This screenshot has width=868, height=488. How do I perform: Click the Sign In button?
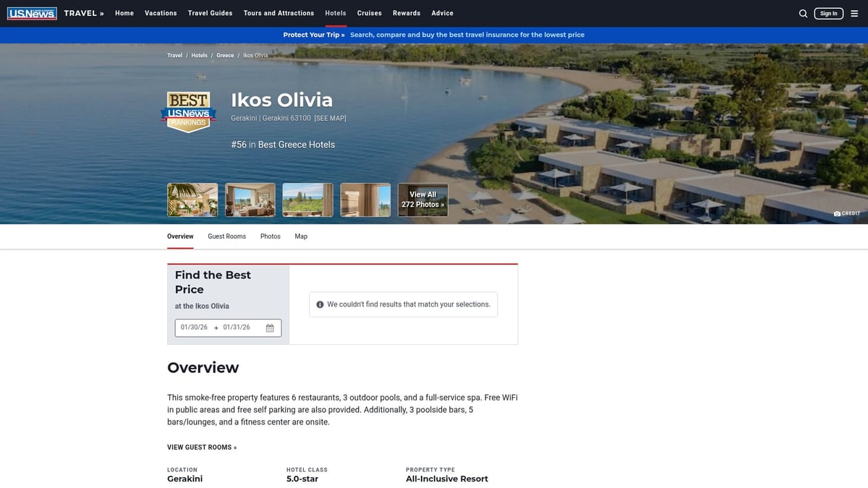(828, 12)
